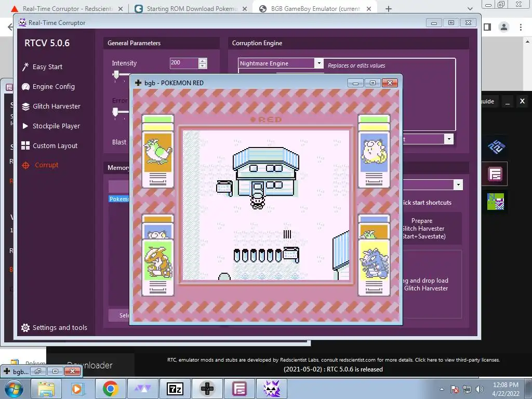Open Windows Media Player from taskbar
The width and height of the screenshot is (532, 399).
(78, 389)
